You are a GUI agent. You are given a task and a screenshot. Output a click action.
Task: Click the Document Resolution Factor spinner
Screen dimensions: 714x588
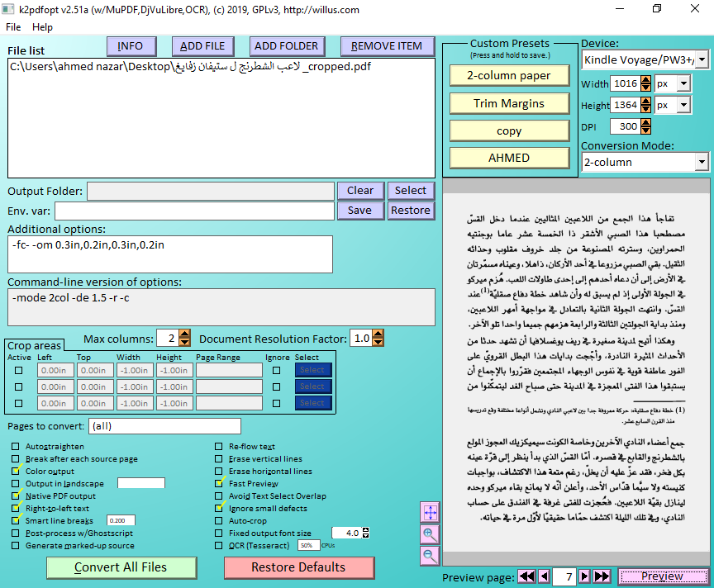tap(378, 338)
